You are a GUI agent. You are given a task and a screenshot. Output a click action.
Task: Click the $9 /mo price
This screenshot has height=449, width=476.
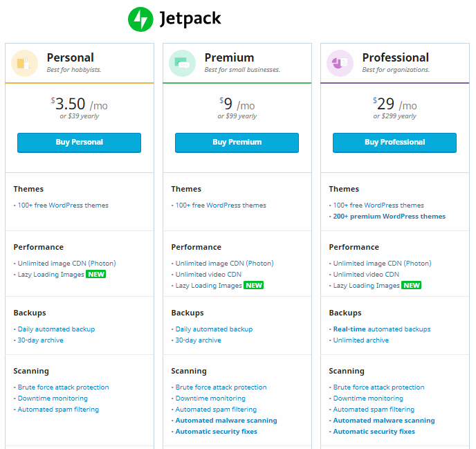tap(237, 104)
